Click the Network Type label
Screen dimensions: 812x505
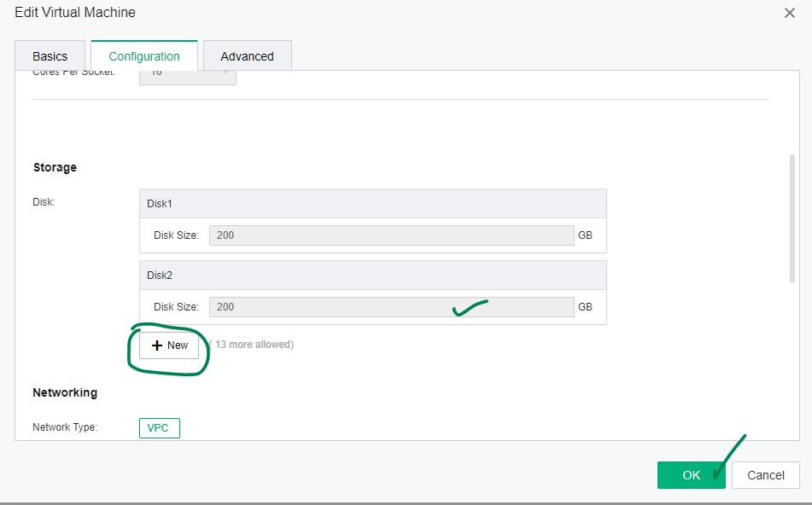pyautogui.click(x=65, y=427)
